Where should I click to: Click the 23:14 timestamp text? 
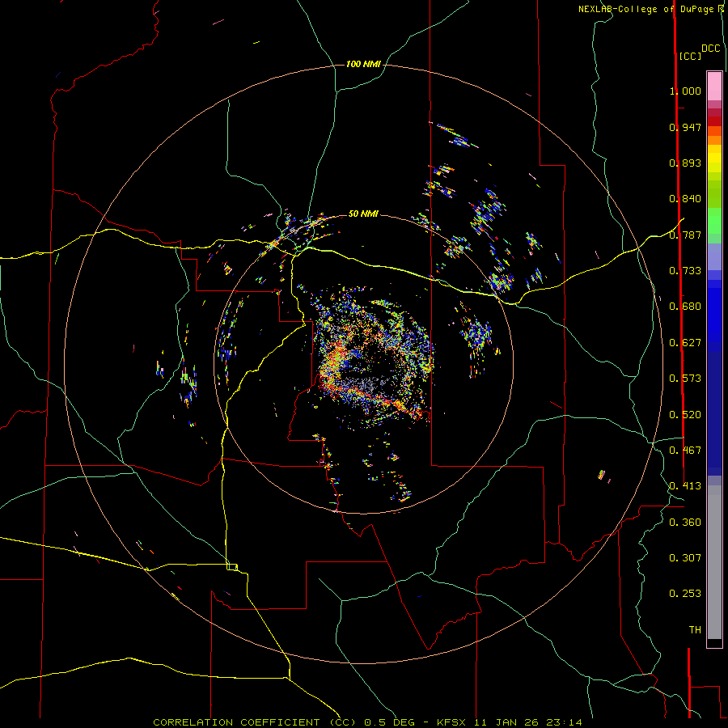(565, 722)
